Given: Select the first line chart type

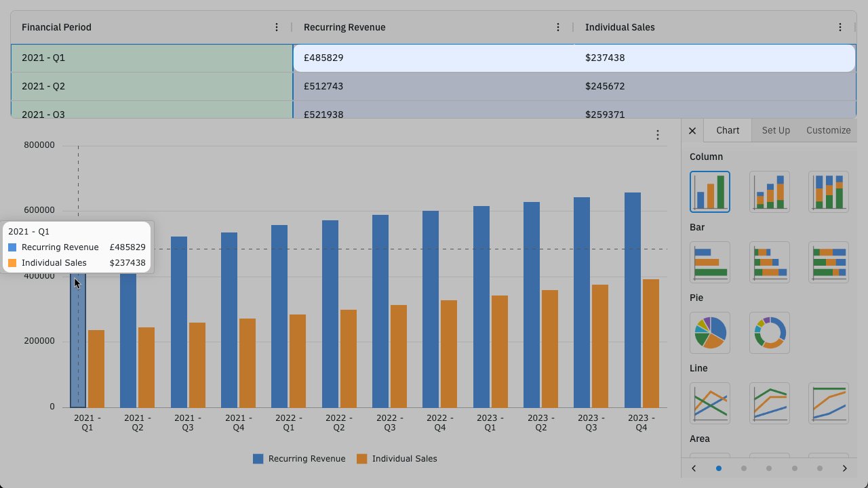Looking at the screenshot, I should 710,403.
